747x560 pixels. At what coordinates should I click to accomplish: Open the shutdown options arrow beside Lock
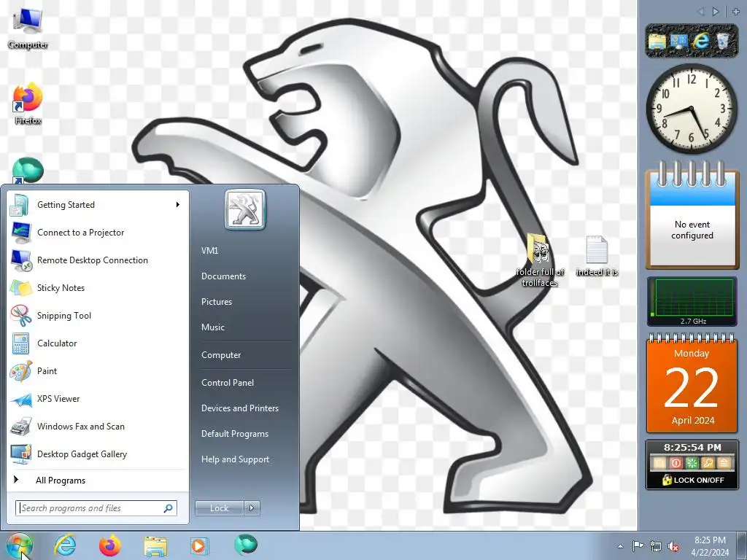click(252, 508)
